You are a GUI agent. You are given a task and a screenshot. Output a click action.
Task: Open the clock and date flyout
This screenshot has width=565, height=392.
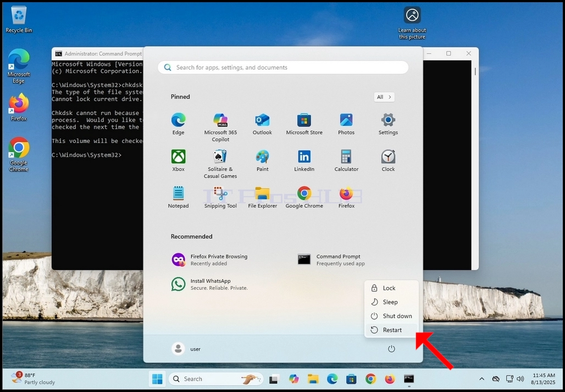542,379
